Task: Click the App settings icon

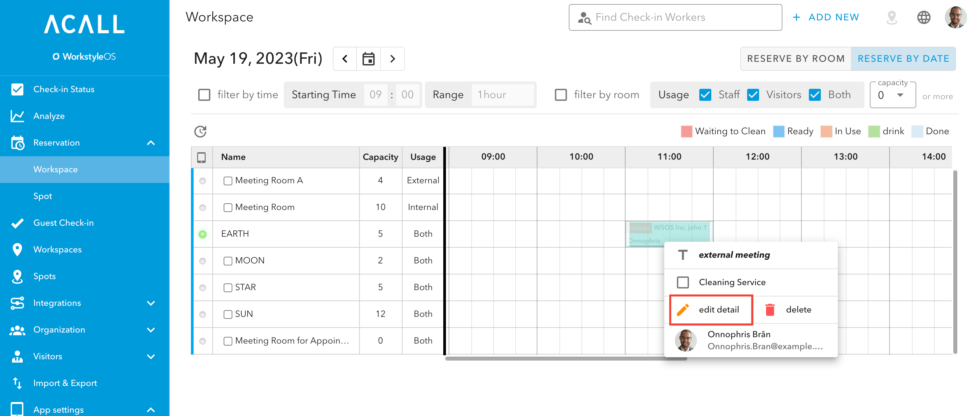Action: [17, 409]
